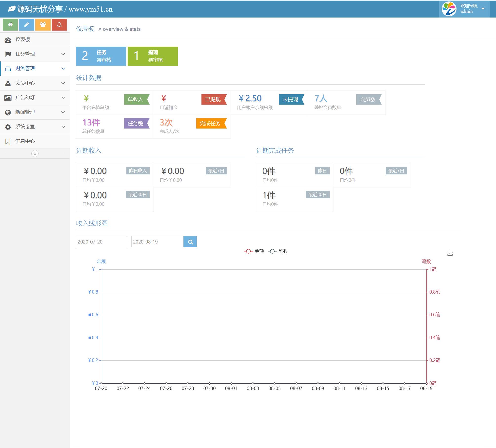Download the income chart image
The image size is (496, 448).
pos(450,253)
